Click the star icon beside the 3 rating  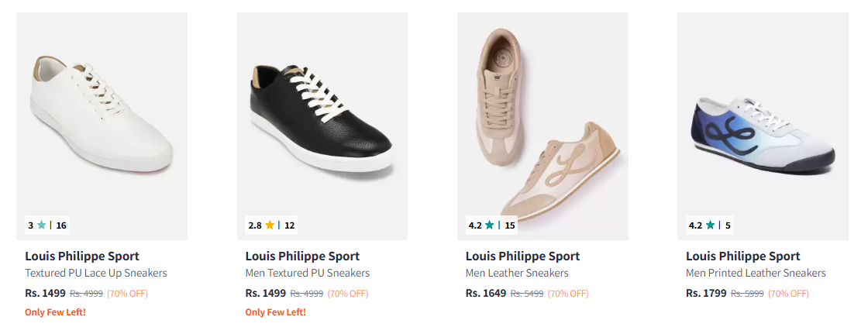coord(41,225)
